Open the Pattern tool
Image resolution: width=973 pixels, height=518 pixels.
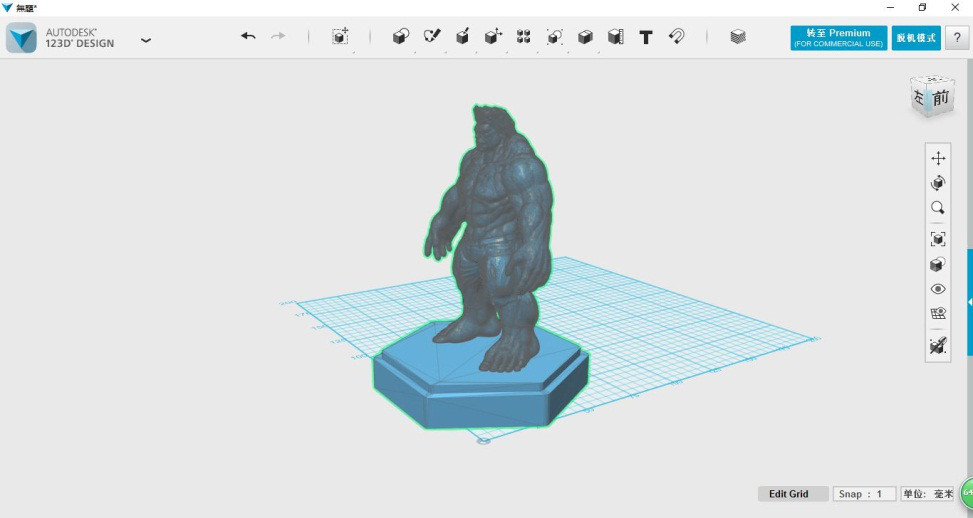pyautogui.click(x=523, y=37)
